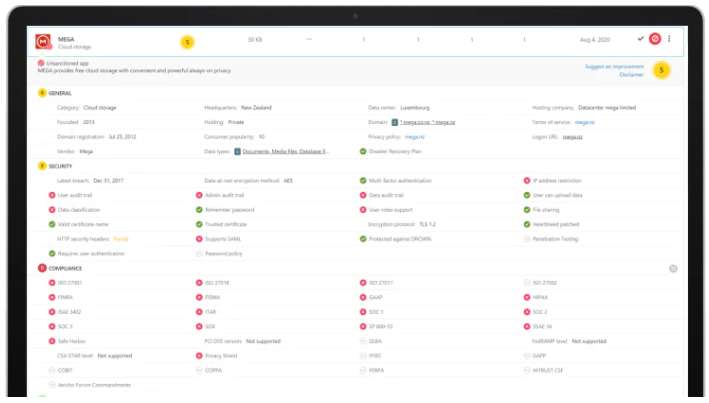
Task: Click the SECURITY section header
Action: click(x=60, y=166)
